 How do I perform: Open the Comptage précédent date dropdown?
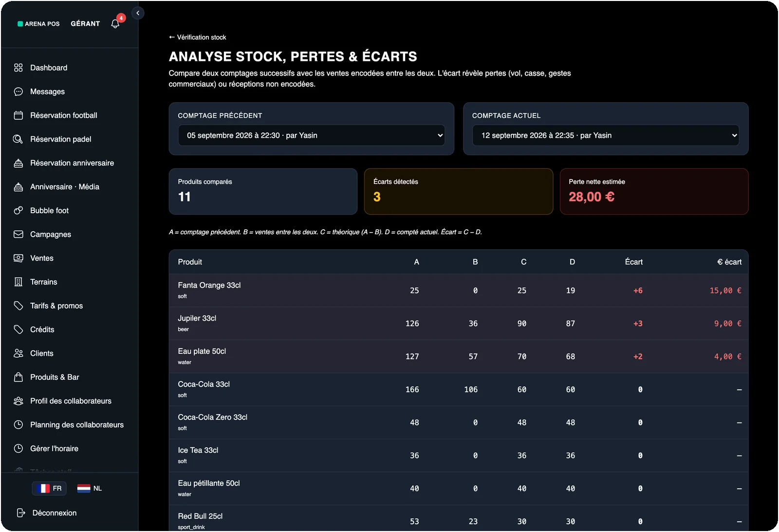coord(311,135)
